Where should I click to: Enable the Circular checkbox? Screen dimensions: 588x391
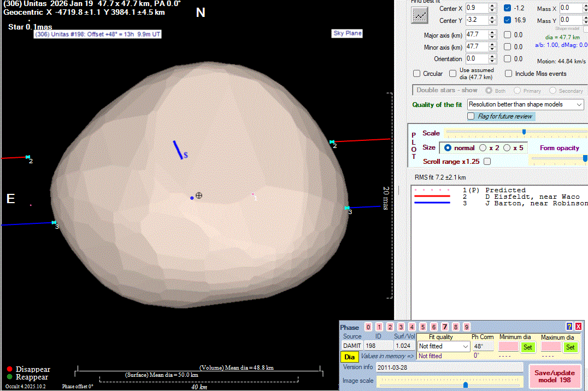[x=418, y=74]
